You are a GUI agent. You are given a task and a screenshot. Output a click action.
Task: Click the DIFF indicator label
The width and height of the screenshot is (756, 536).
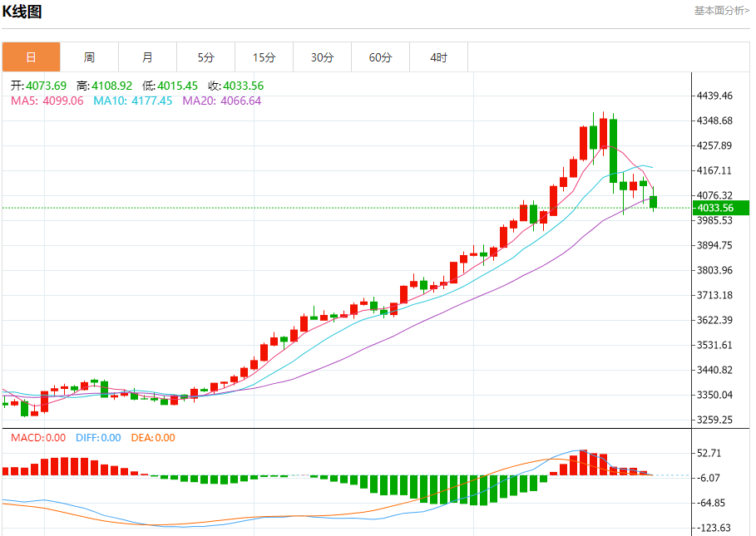89,437
